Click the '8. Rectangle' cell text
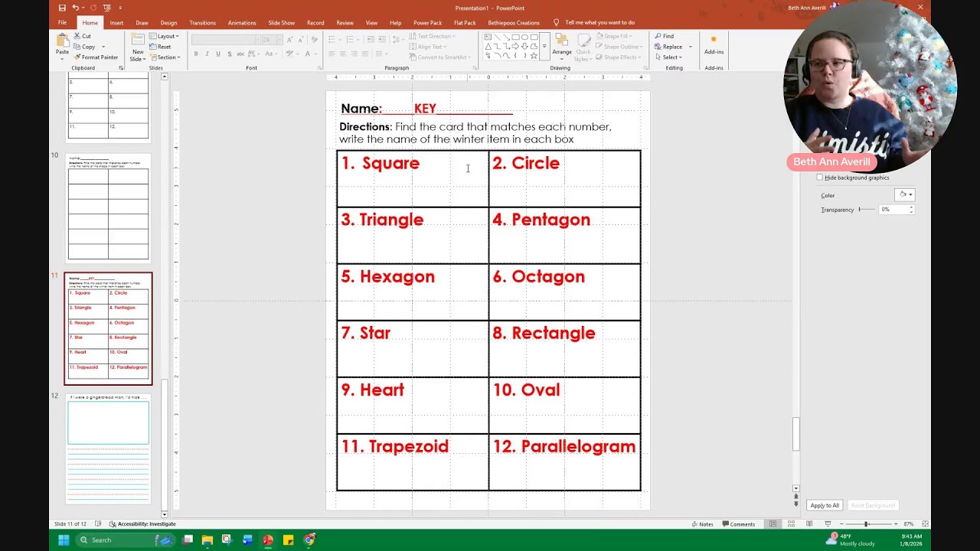Image resolution: width=980 pixels, height=551 pixels. pos(544,333)
